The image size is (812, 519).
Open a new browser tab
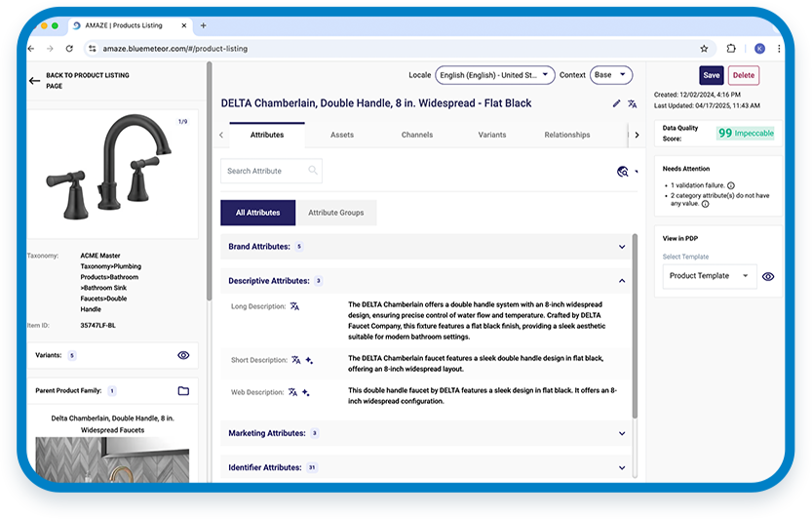(203, 25)
